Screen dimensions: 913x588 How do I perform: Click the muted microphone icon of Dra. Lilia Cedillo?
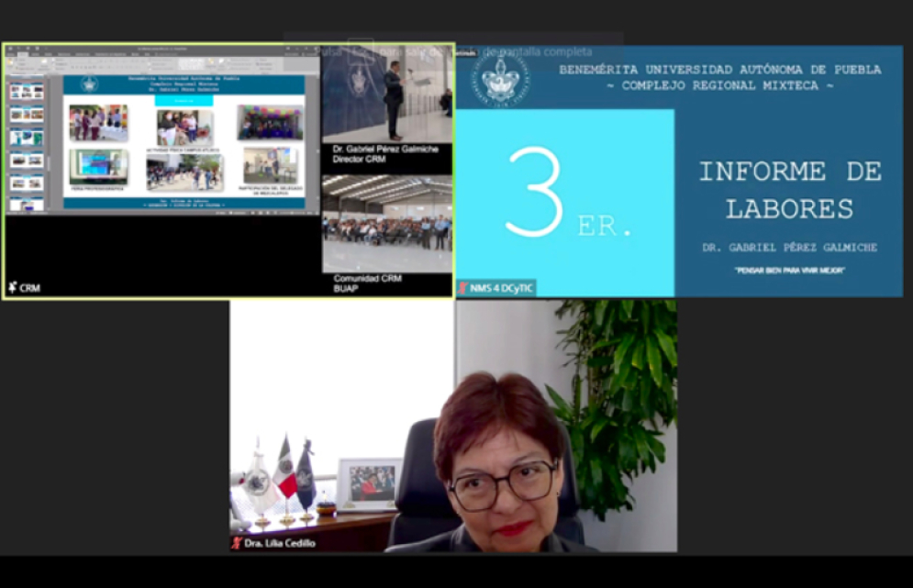click(x=237, y=542)
